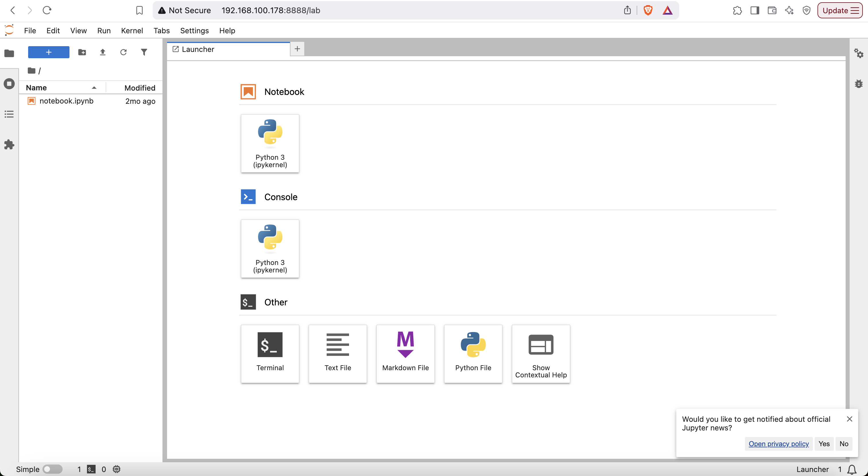Open the Edit menu

click(x=53, y=31)
